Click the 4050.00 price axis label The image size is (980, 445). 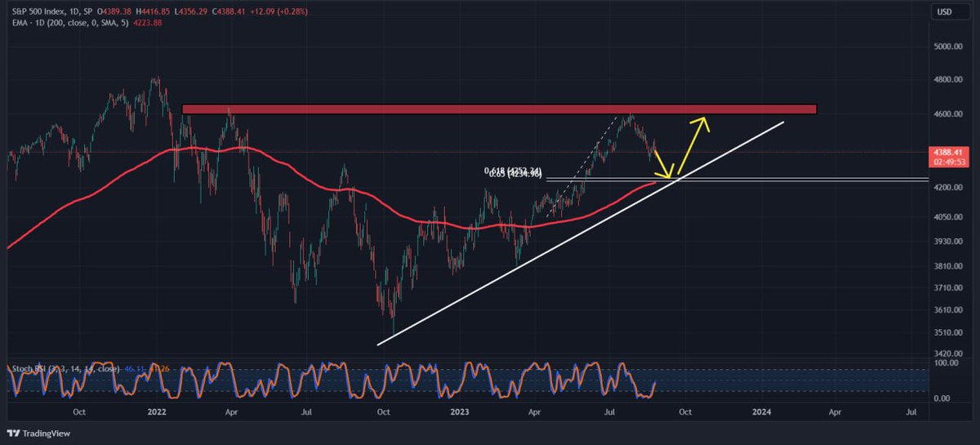point(950,217)
